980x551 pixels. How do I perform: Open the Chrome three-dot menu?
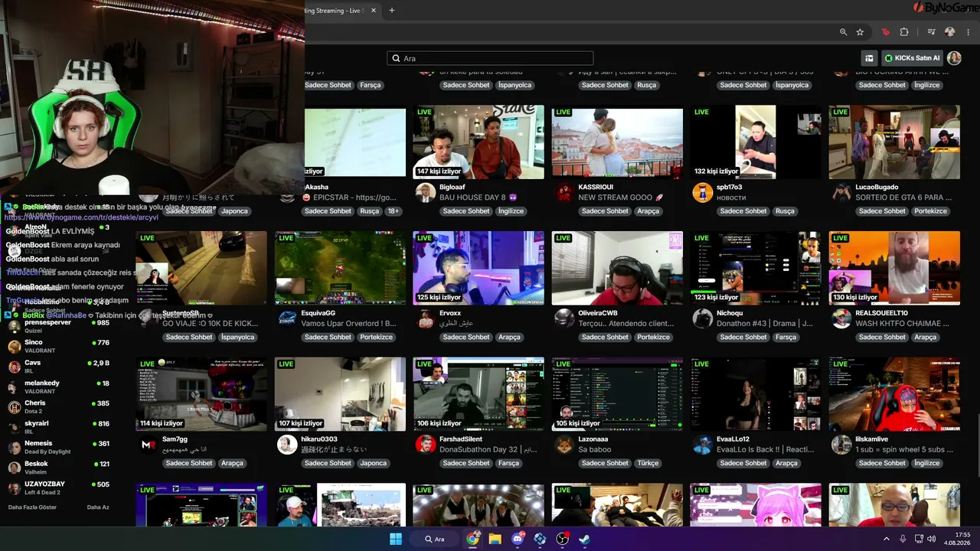tap(969, 32)
